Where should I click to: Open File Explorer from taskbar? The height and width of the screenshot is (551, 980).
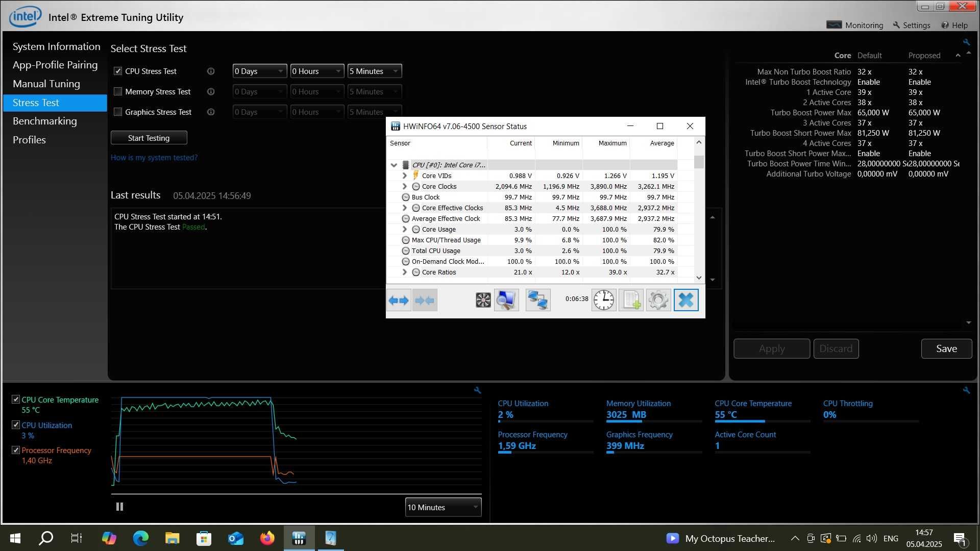click(x=172, y=538)
